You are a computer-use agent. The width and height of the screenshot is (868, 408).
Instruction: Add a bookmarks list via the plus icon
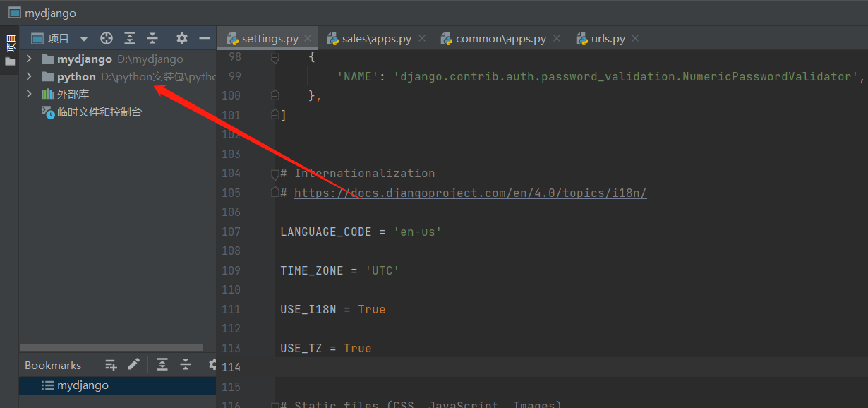110,364
